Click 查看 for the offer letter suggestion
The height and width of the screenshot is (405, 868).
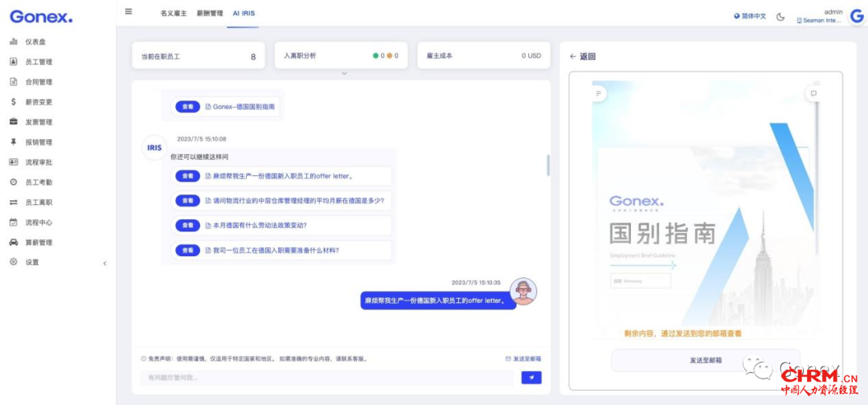(x=187, y=176)
